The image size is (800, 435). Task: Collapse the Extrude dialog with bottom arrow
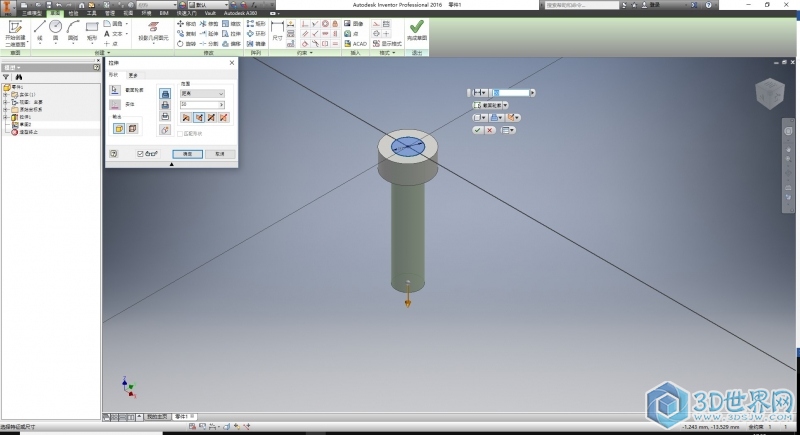point(171,164)
